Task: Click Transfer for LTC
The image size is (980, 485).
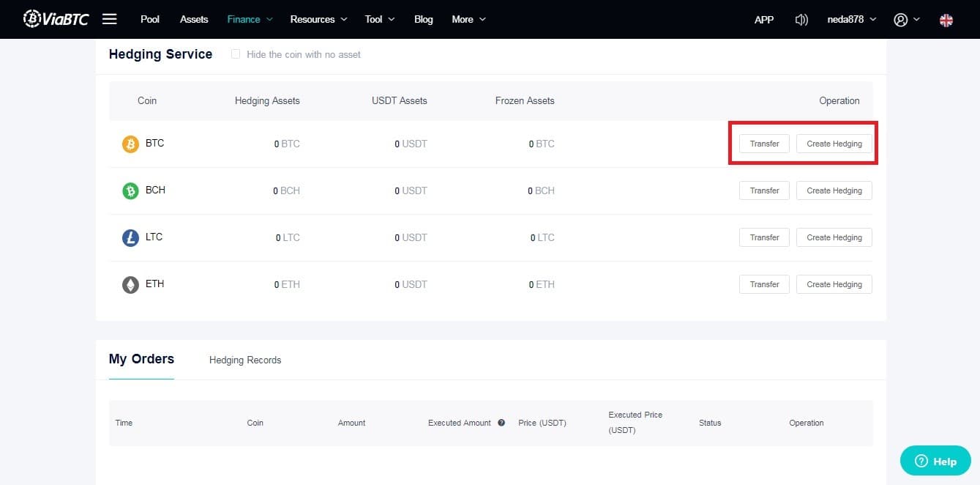Action: coord(764,237)
